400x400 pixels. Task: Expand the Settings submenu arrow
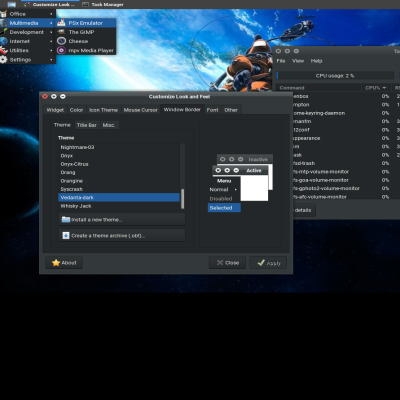[51, 60]
